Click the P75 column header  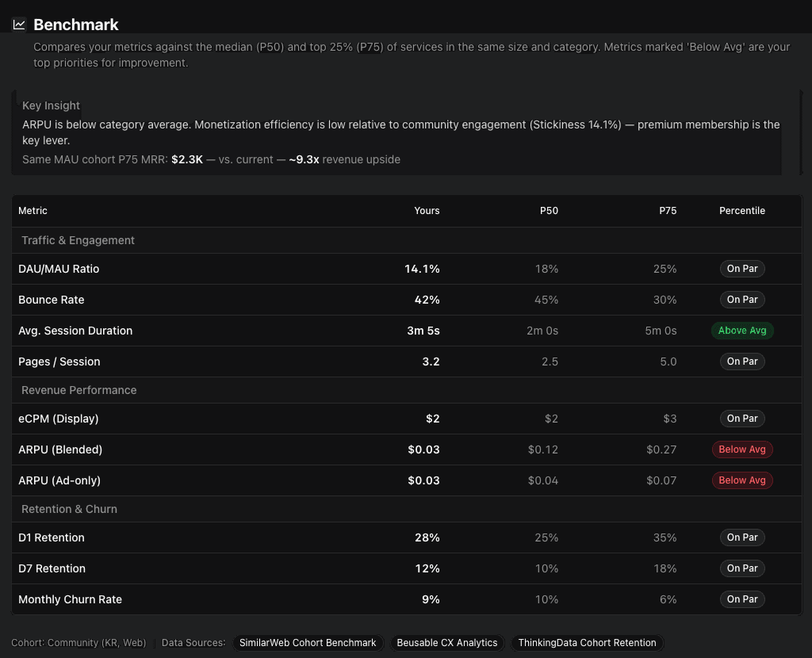pyautogui.click(x=668, y=211)
